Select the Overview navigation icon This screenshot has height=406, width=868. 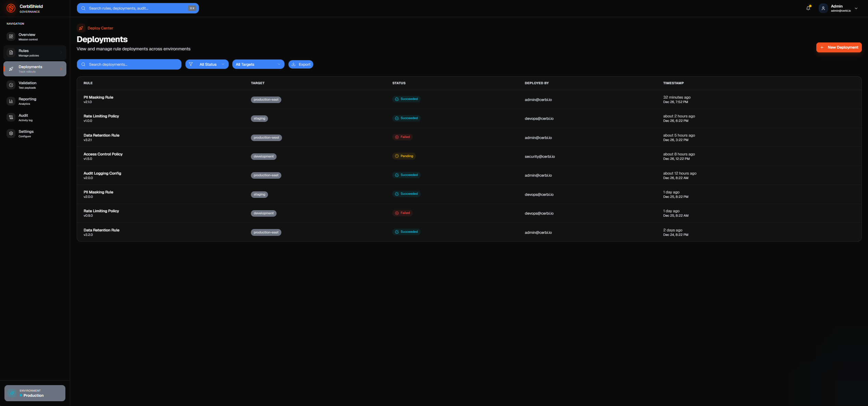point(11,36)
